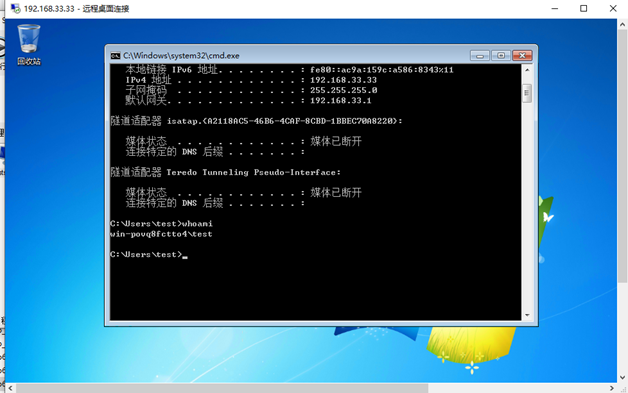This screenshot has width=628, height=393.
Task: Click IPv4 address 192.168.33.33 in cmd
Action: point(343,80)
